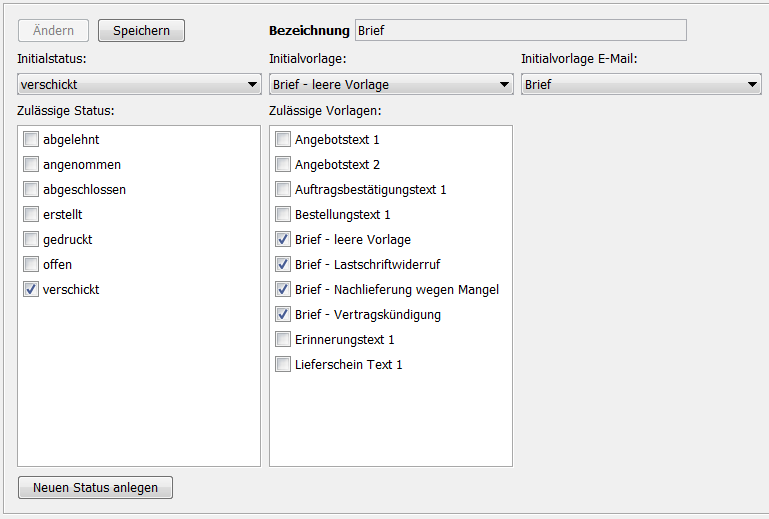This screenshot has height=519, width=769.
Task: Uncheck Brief - leere Vorlage checkbox
Action: point(284,240)
